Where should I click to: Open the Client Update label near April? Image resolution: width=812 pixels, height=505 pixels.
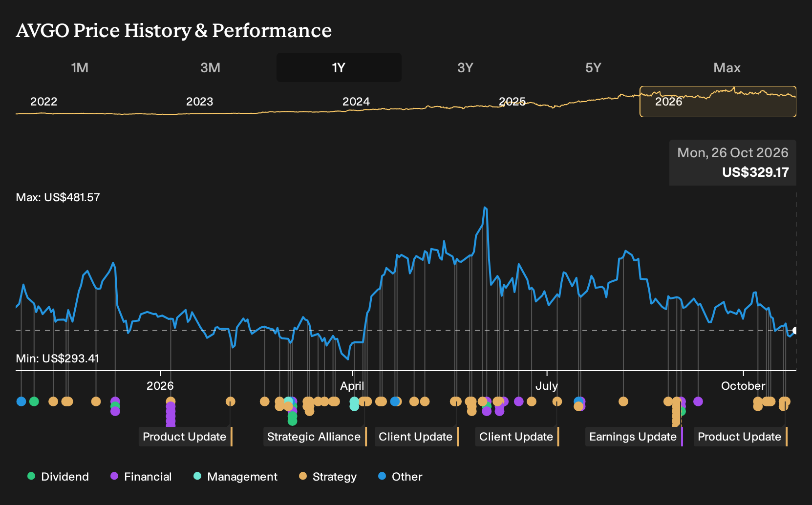(416, 437)
